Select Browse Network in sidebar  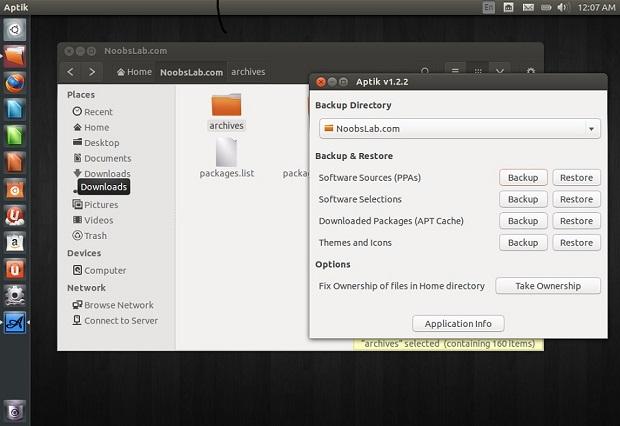[113, 305]
